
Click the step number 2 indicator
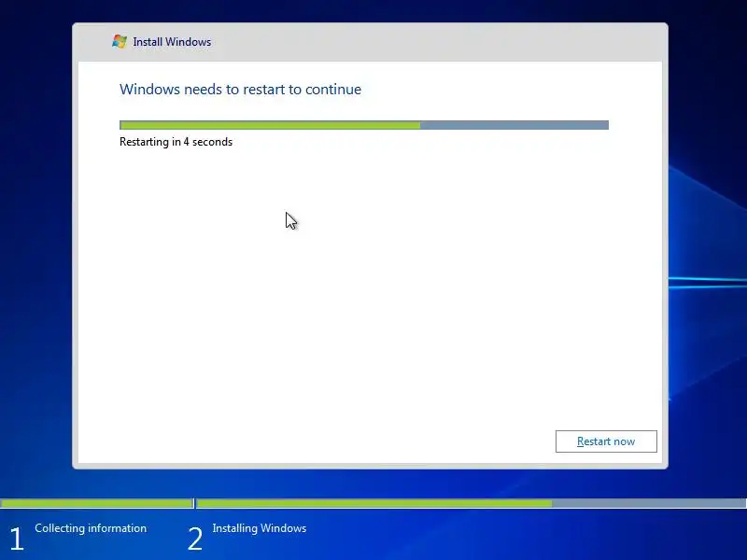pyautogui.click(x=195, y=539)
